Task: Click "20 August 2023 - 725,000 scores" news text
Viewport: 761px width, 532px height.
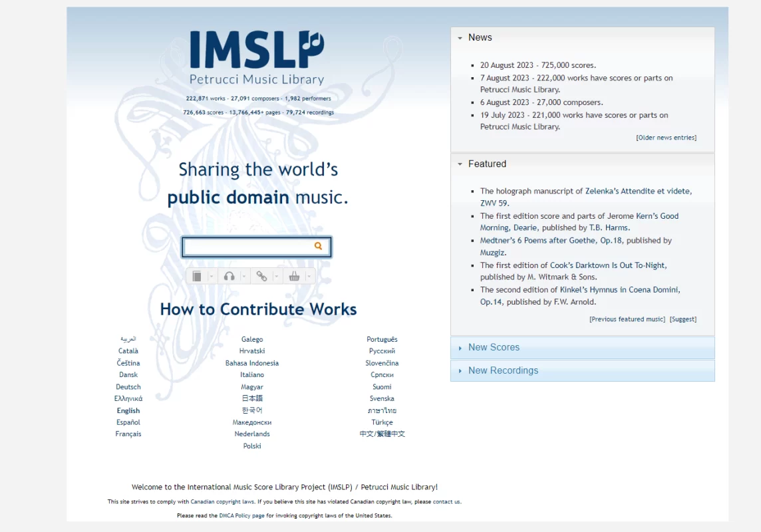Action: (x=537, y=65)
